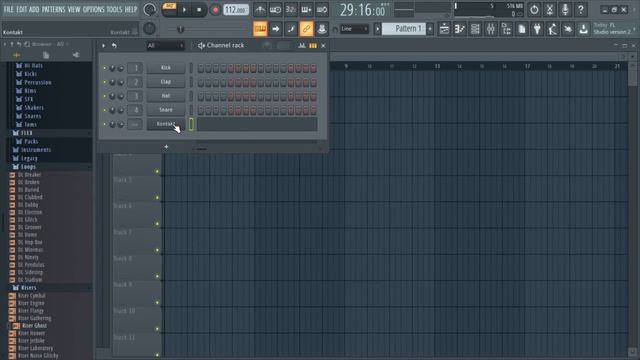
Task: Open the project picker document icon
Action: pyautogui.click(x=522, y=29)
